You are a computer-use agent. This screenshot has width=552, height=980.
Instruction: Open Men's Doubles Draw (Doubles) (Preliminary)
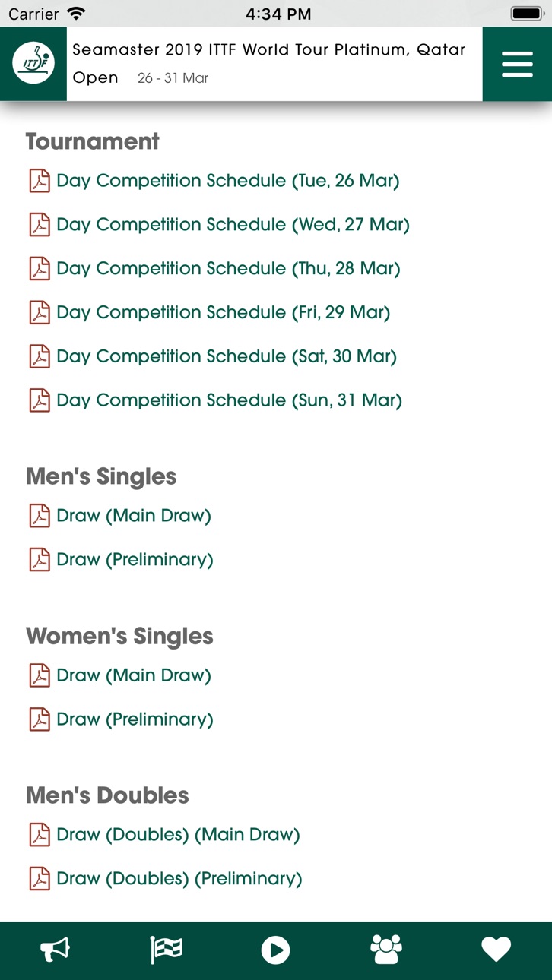click(179, 879)
